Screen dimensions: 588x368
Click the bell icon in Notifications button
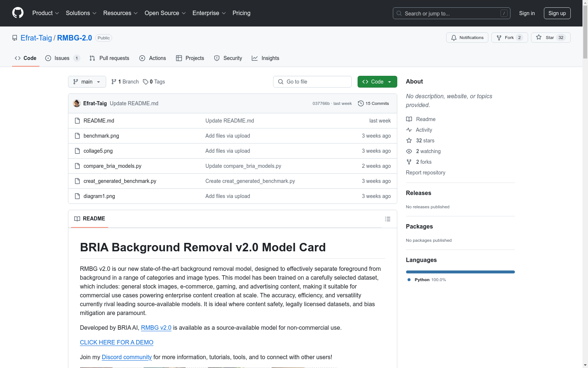click(454, 38)
